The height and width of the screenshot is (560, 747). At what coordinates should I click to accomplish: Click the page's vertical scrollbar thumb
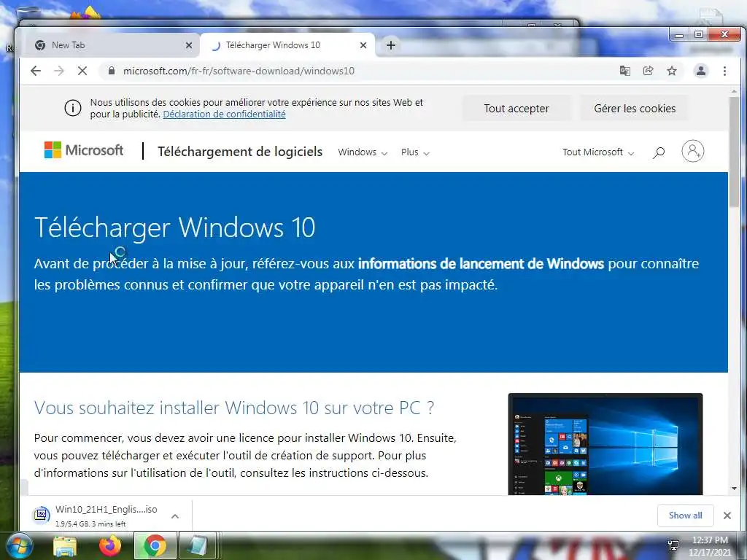tap(734, 152)
